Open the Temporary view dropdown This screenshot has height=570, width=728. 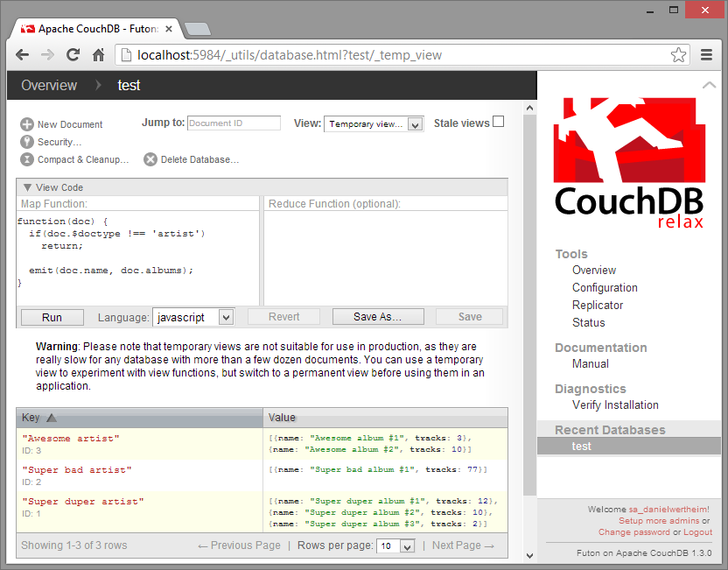tap(374, 124)
